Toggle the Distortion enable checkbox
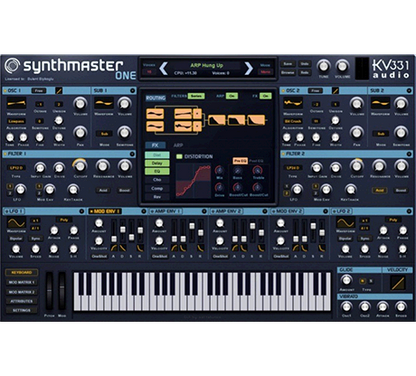Screen dimensions: 416x376 [x=179, y=156]
